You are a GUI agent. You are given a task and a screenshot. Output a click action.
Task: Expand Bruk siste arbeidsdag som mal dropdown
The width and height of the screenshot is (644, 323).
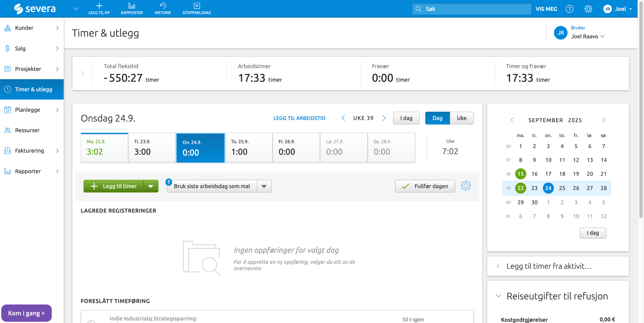point(264,186)
